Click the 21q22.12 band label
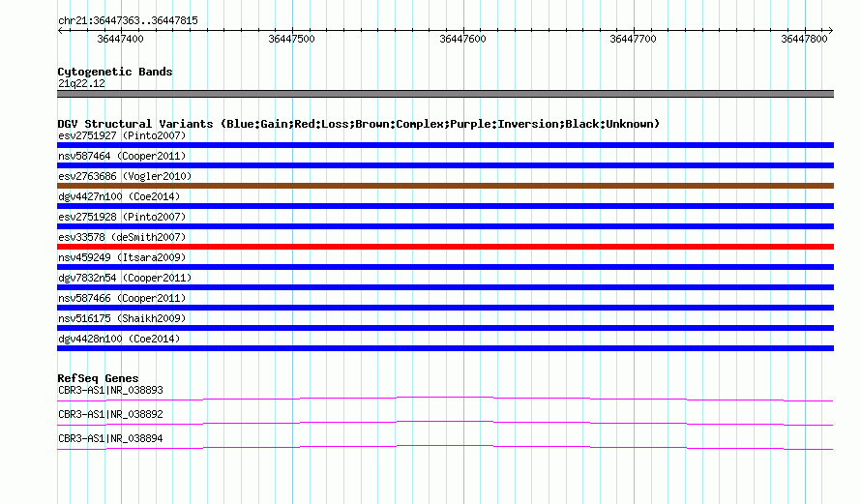Viewport: 861px width, 504px height. (81, 83)
